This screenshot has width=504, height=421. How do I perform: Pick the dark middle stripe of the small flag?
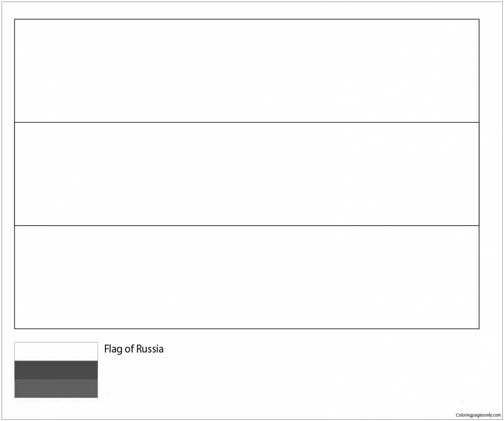coord(56,370)
